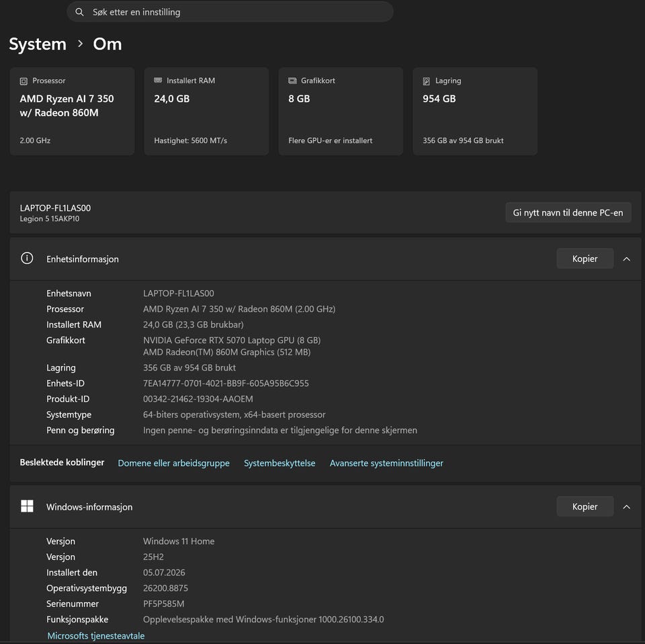The width and height of the screenshot is (645, 644).
Task: Click 'Flere GPU-er er installert' text
Action: [x=331, y=140]
